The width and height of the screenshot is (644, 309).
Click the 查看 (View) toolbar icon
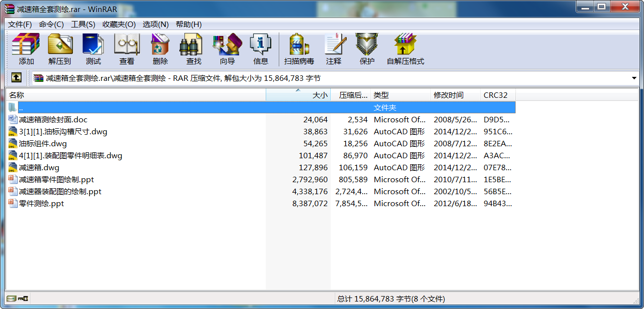(x=126, y=44)
